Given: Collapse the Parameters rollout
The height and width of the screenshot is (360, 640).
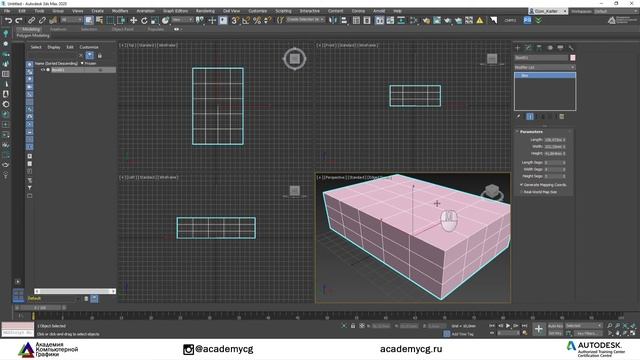Looking at the screenshot, I should coord(531,131).
